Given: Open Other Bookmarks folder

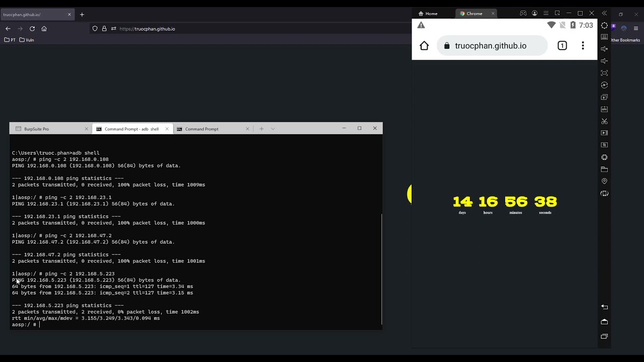Looking at the screenshot, I should [x=625, y=40].
